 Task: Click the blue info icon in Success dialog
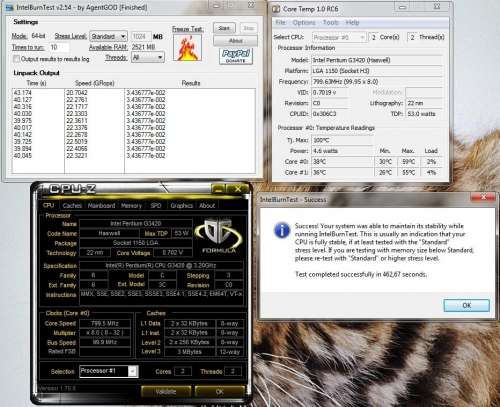click(282, 230)
